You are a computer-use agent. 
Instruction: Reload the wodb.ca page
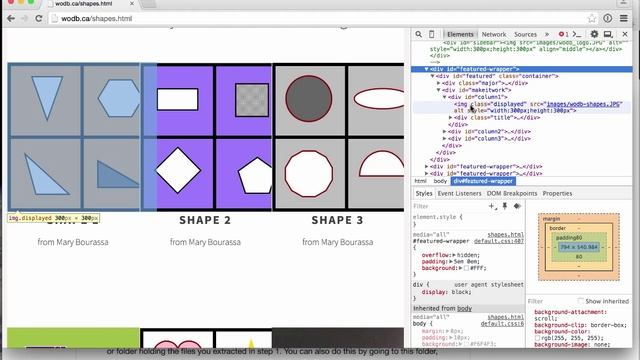point(39,18)
